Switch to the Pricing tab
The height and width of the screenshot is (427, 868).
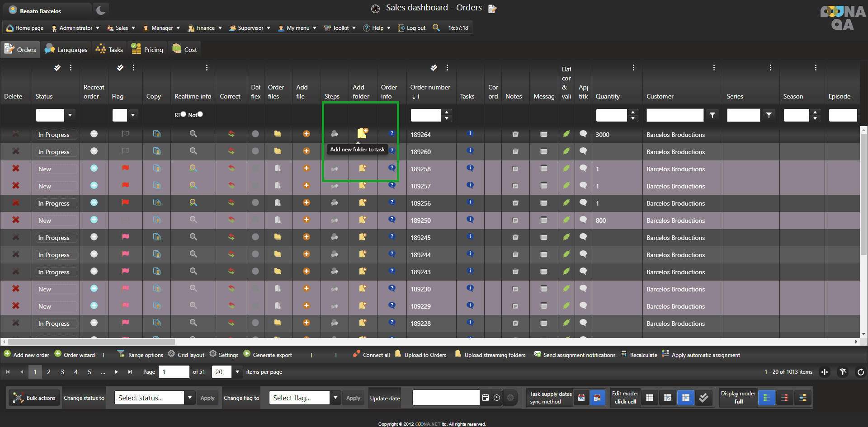tap(147, 49)
